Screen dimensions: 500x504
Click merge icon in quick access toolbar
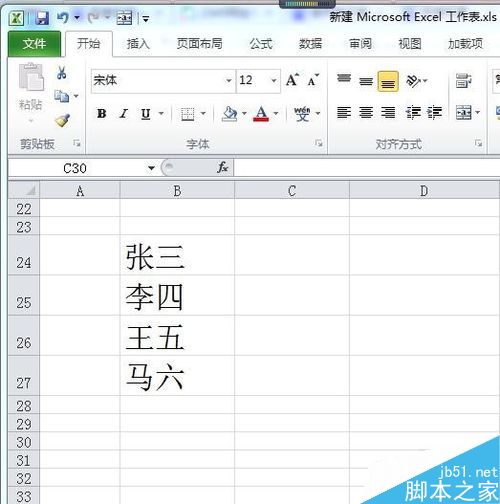click(124, 18)
